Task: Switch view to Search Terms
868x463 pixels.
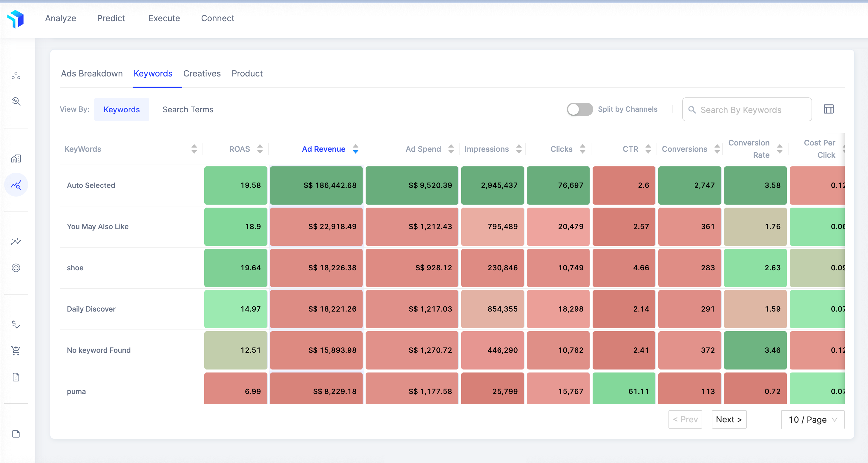Action: (188, 110)
